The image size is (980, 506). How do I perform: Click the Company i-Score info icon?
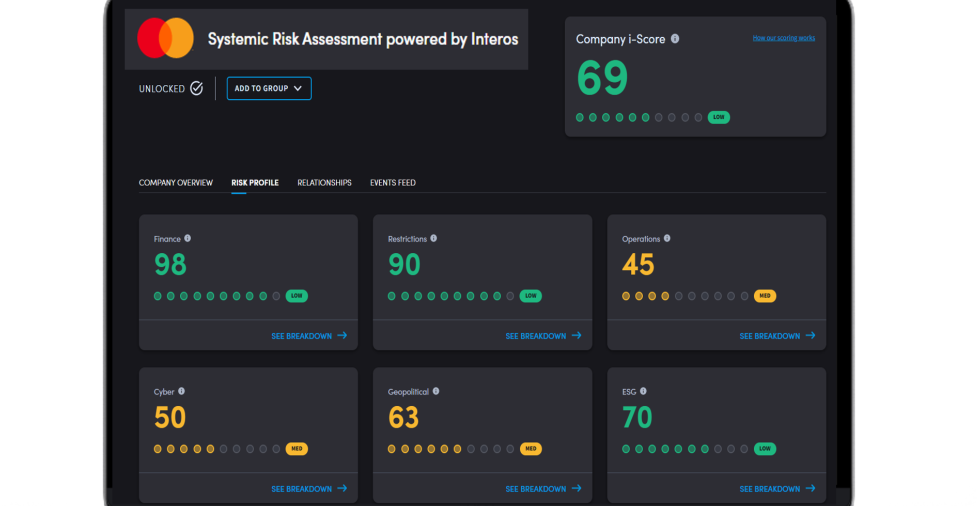pos(675,38)
